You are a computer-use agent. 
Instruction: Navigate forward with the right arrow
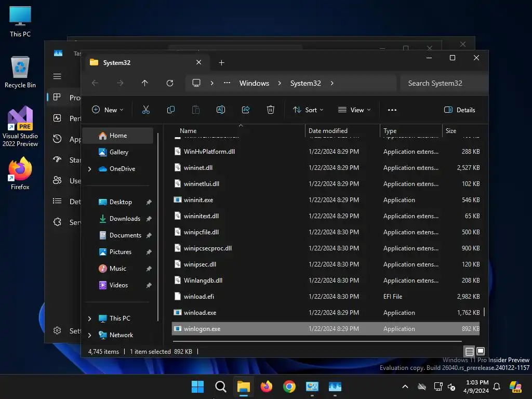[x=120, y=83]
